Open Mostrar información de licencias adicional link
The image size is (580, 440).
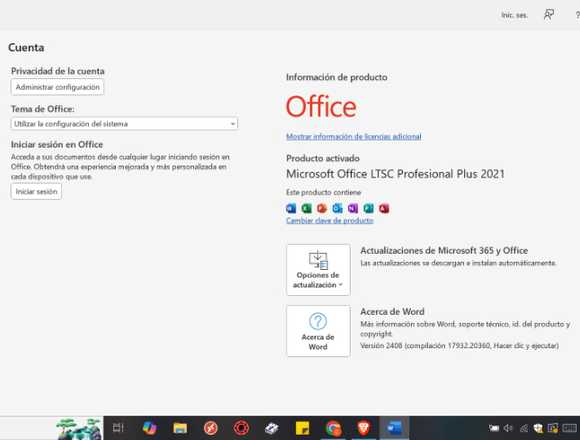(354, 137)
